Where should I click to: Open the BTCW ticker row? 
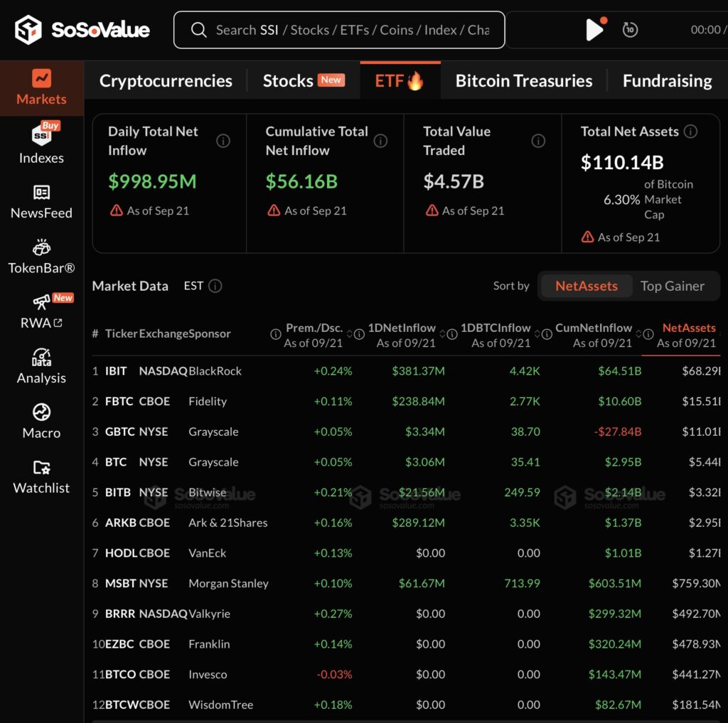(x=406, y=705)
